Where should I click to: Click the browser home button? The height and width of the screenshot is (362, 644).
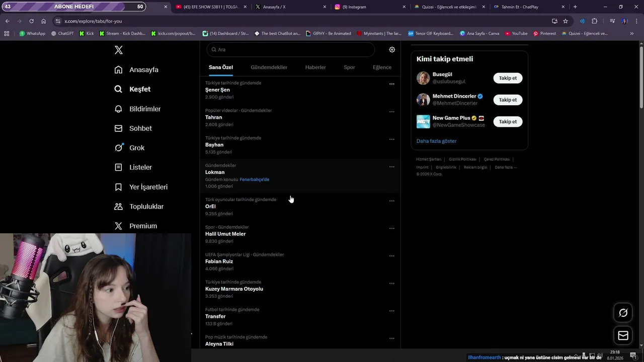click(43, 21)
